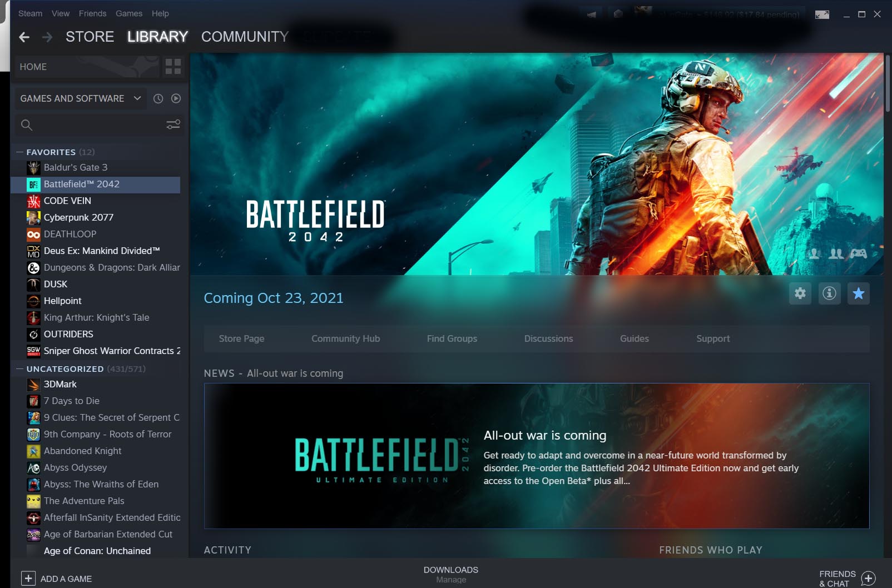Viewport: 892px width, 588px height.
Task: Select Abandoned Knight in library
Action: click(x=95, y=451)
